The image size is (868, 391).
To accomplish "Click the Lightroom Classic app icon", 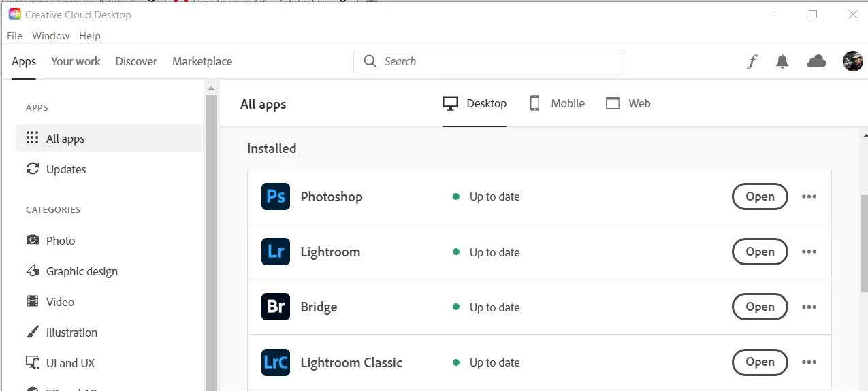I will pos(276,362).
